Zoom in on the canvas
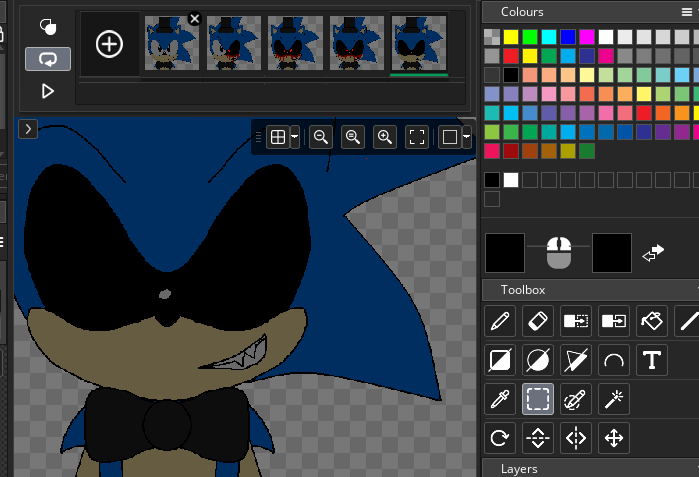Screen dimensions: 699x477 coord(385,137)
